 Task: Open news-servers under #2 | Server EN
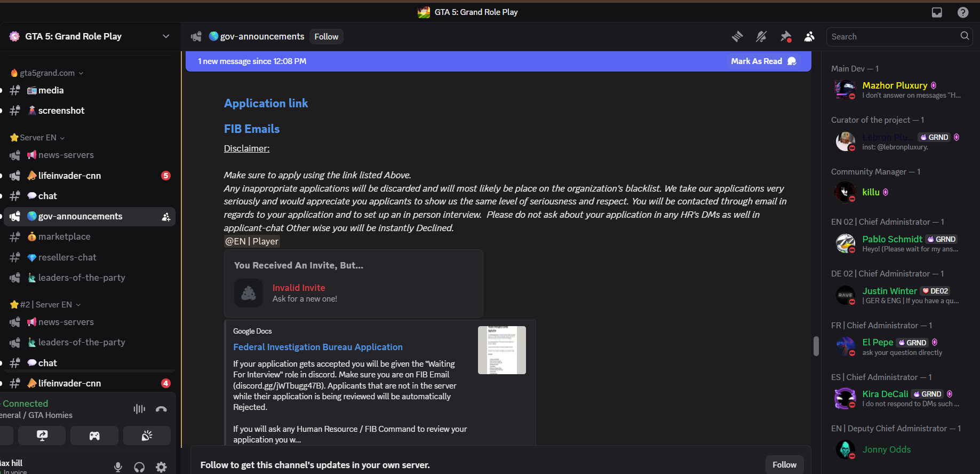click(x=89, y=322)
